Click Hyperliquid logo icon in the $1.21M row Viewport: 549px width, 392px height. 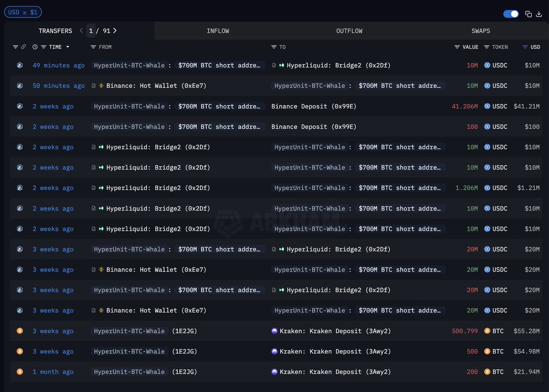(102, 188)
